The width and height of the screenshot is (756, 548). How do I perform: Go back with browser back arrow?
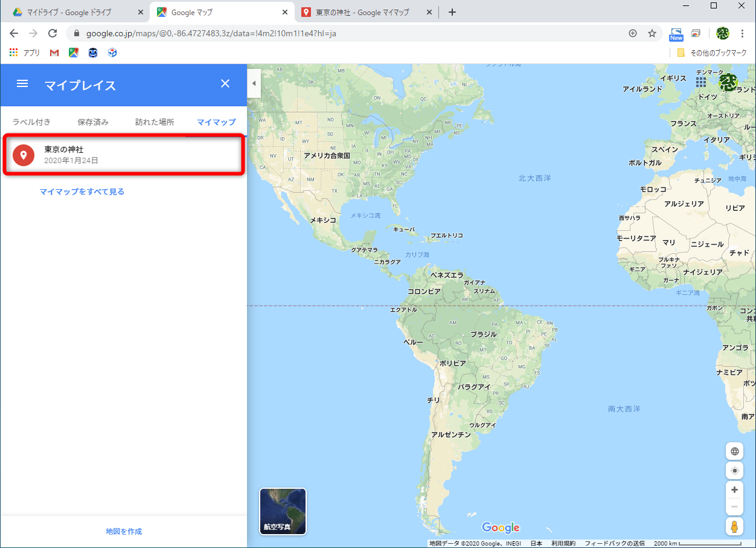click(x=14, y=33)
